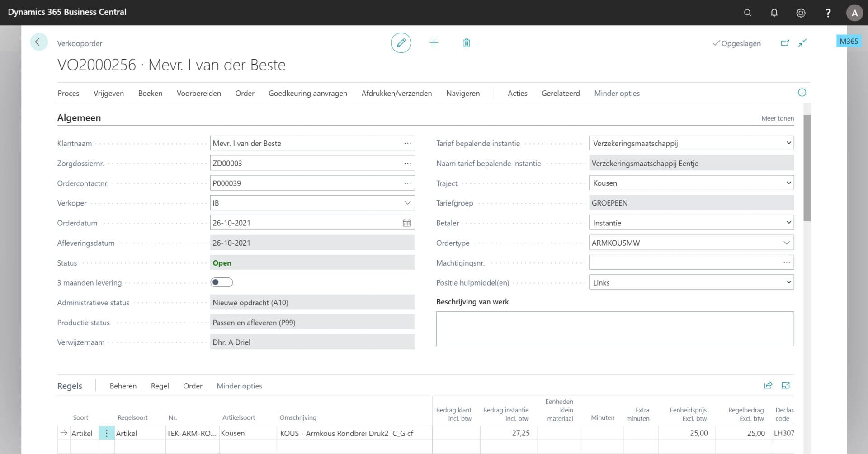
Task: Click Beschrijving van werk text area
Action: (615, 329)
